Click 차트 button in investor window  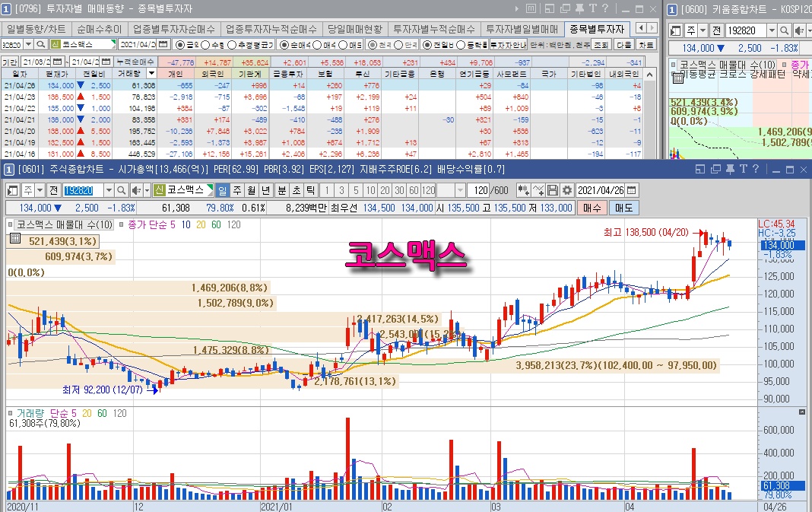tap(645, 45)
